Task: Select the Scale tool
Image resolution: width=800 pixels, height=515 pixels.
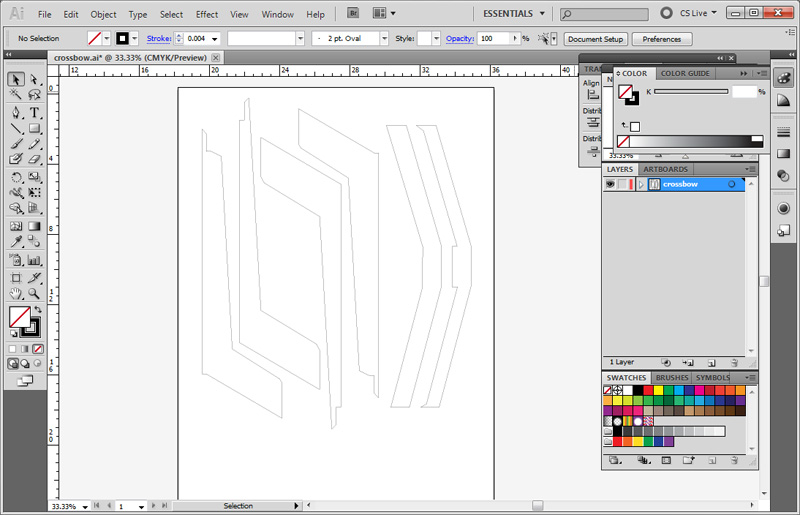Action: (34, 177)
